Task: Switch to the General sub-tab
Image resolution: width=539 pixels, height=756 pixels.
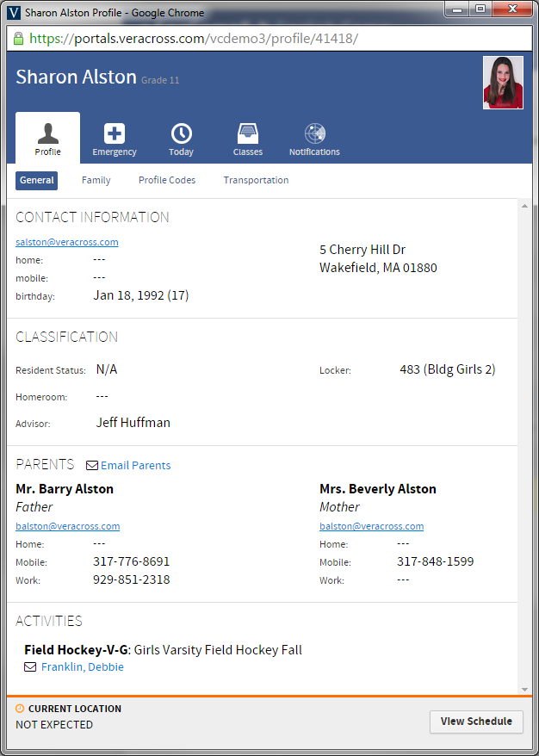Action: (x=37, y=181)
